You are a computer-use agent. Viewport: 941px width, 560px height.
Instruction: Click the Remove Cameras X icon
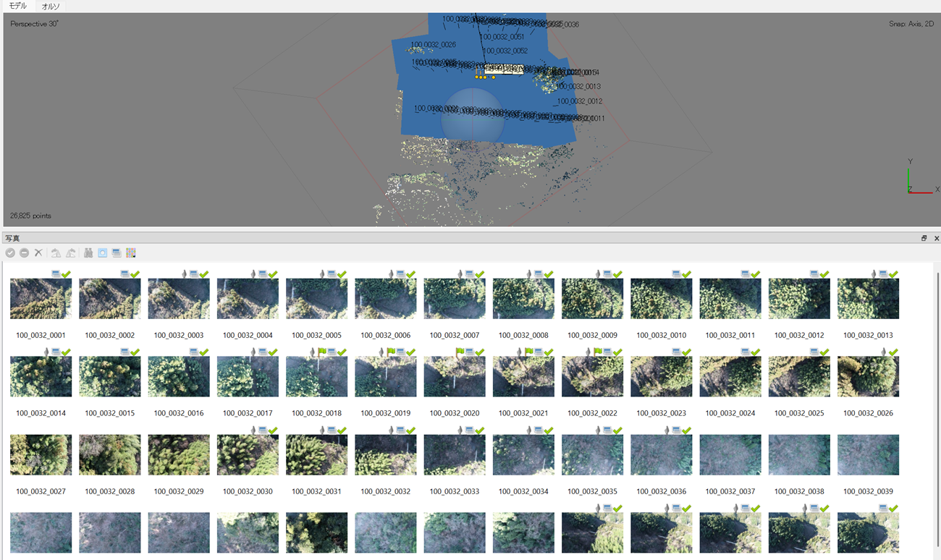[x=38, y=253]
